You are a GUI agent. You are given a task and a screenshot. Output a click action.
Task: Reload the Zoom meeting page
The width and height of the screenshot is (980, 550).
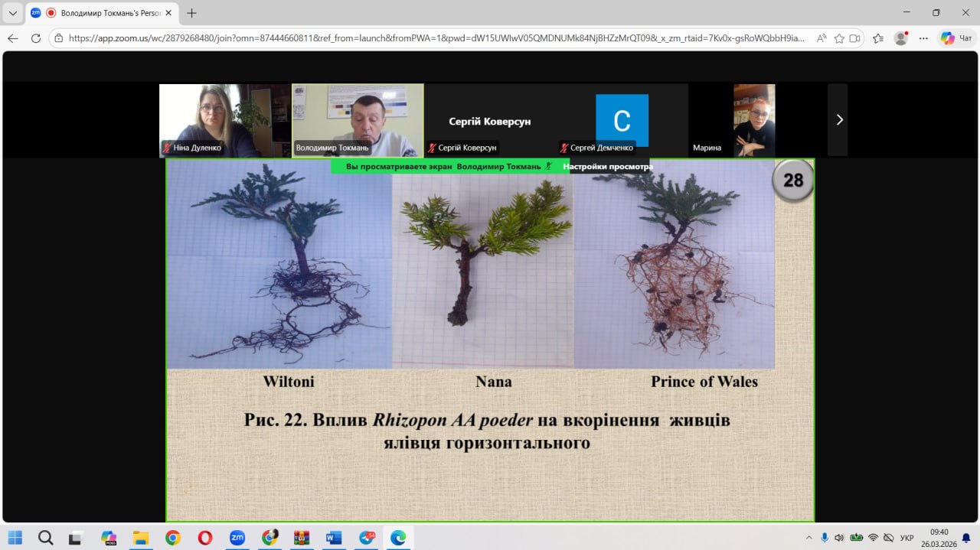[35, 38]
